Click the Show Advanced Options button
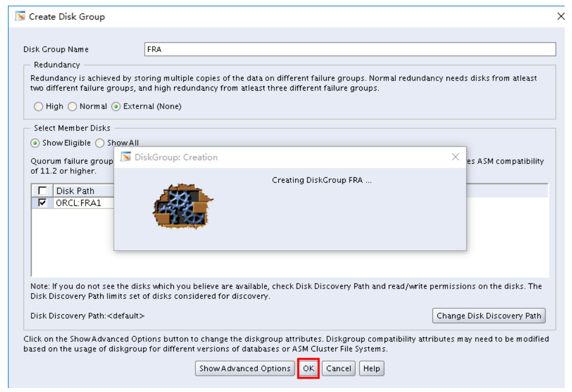Viewport: 572px width, 392px height. click(245, 368)
